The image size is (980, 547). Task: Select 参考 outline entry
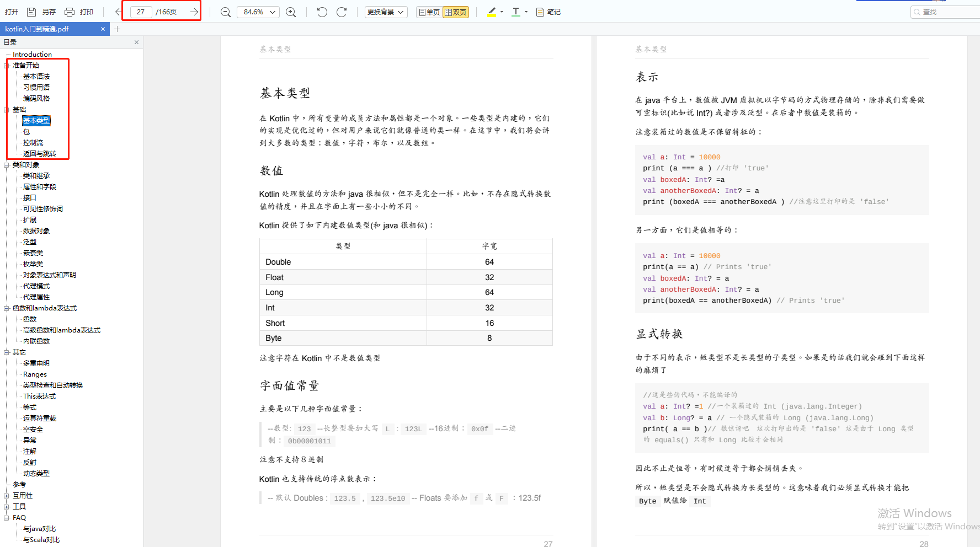[19, 484]
